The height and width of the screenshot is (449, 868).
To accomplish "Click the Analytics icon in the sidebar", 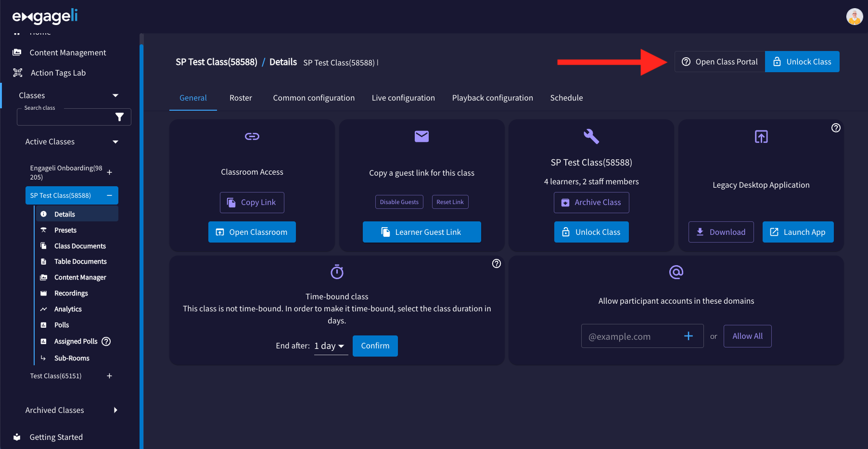I will [x=44, y=309].
